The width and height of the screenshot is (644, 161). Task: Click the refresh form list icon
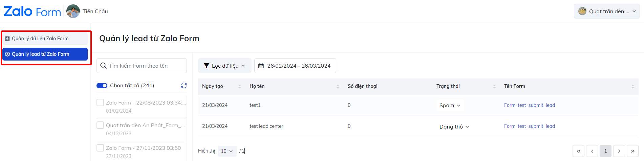[x=184, y=86]
